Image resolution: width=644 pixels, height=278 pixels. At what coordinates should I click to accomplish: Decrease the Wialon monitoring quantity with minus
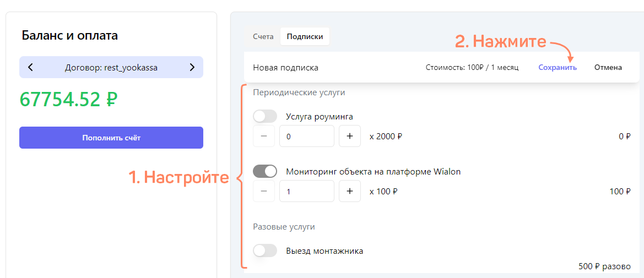pos(264,191)
